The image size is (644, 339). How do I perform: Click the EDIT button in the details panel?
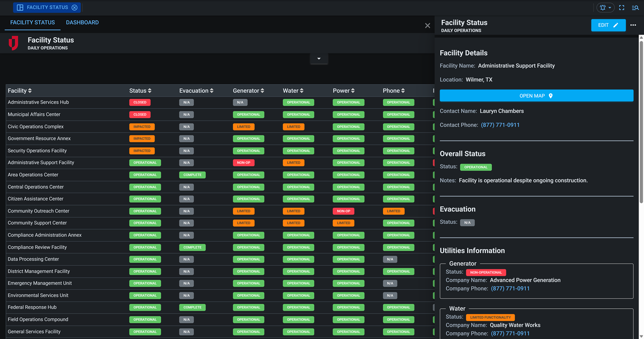pyautogui.click(x=608, y=25)
